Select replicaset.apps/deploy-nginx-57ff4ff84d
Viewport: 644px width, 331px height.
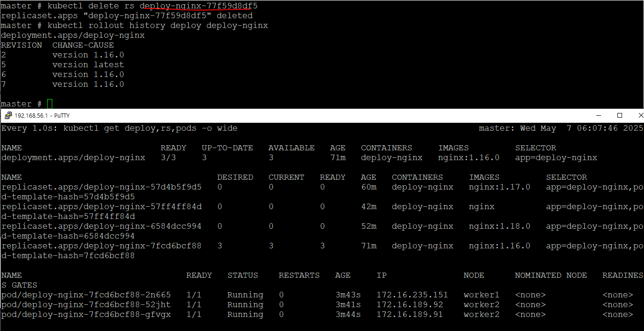101,206
